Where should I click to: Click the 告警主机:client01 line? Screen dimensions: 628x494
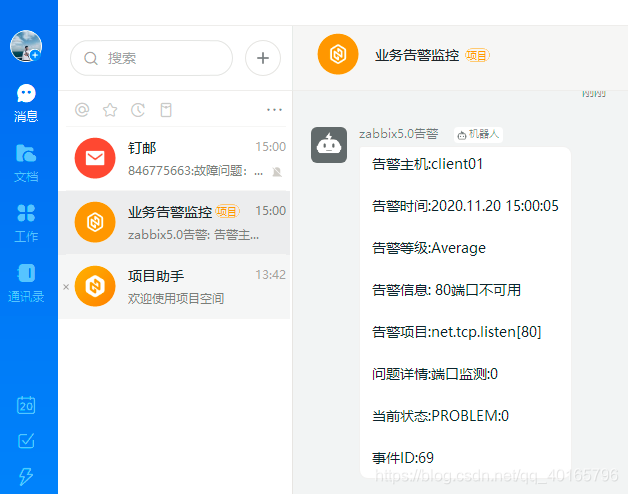[x=427, y=164]
